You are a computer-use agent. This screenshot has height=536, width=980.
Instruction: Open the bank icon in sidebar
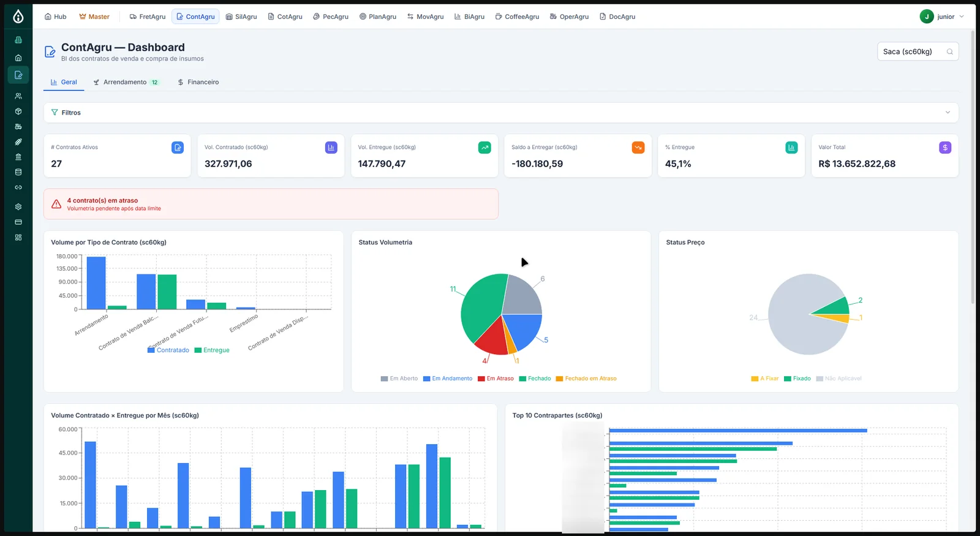click(x=18, y=157)
